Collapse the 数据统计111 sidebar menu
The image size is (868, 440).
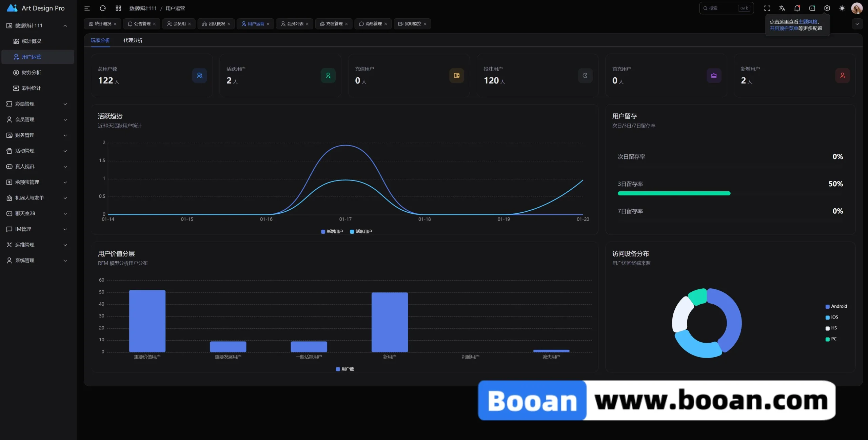[38, 25]
